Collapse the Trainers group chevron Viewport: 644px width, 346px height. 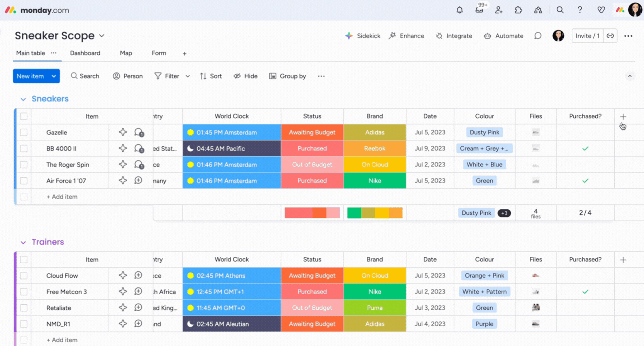(23, 243)
